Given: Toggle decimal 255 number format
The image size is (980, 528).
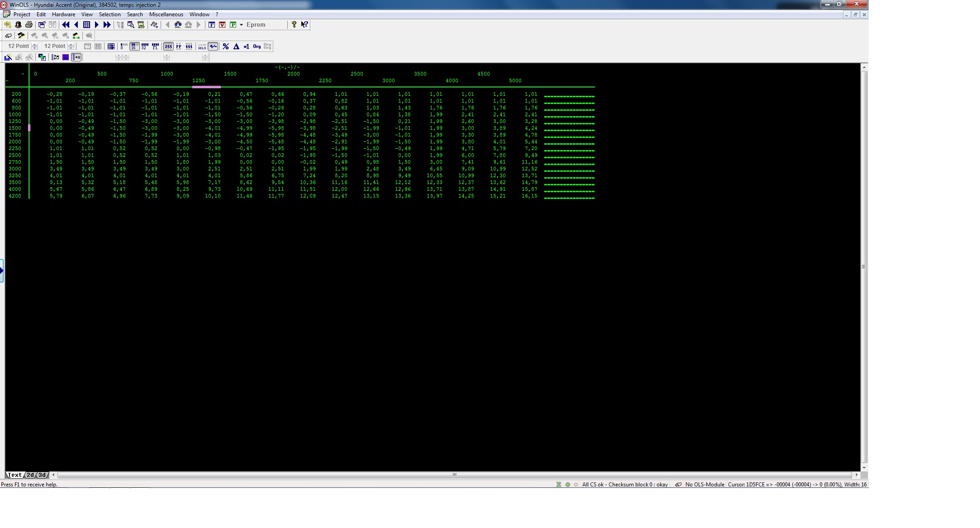Looking at the screenshot, I should 168,46.
